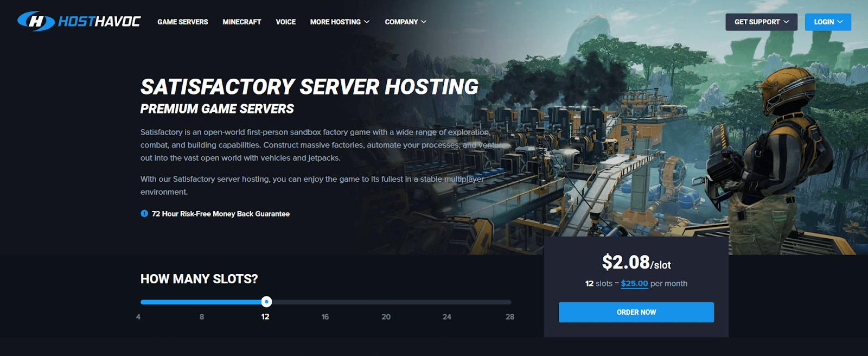Open the Login dropdown button
The image size is (868, 356).
(x=828, y=22)
